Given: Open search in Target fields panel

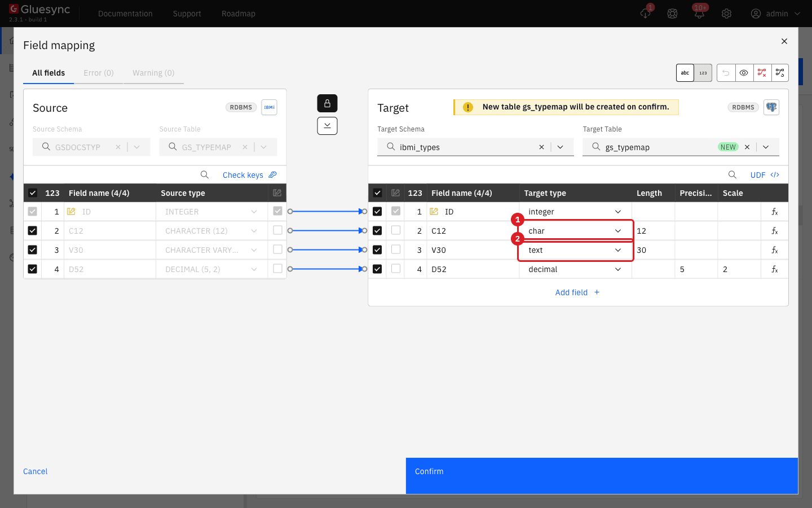Looking at the screenshot, I should coord(732,175).
